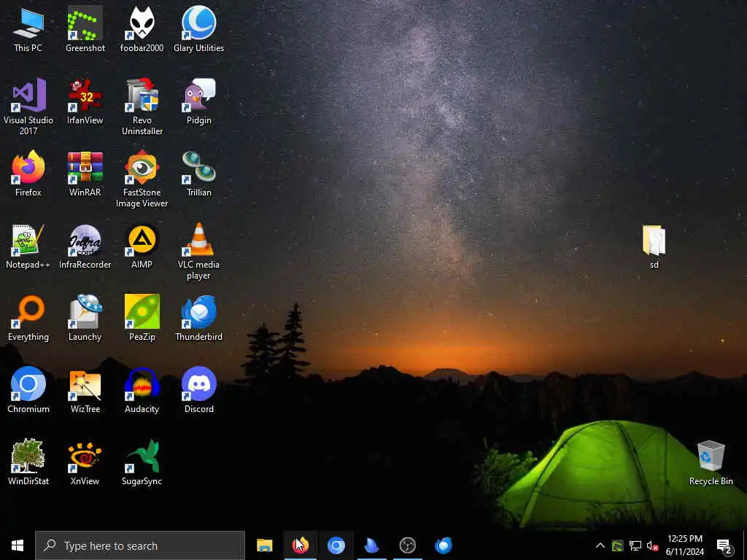Image resolution: width=747 pixels, height=560 pixels.
Task: Show hidden system tray icons
Action: point(600,545)
